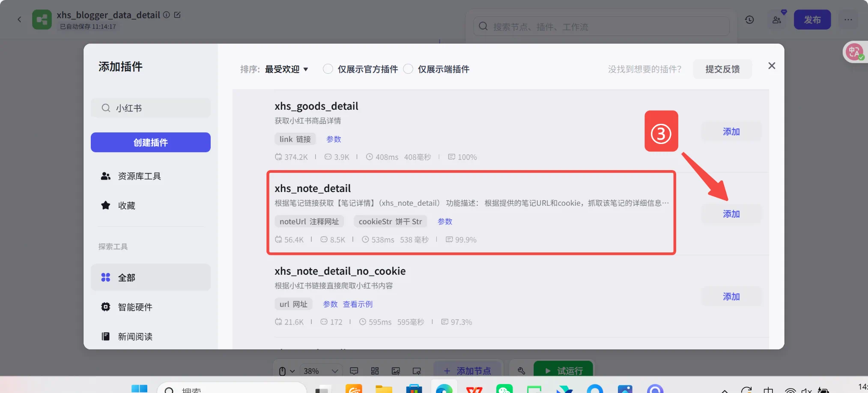The height and width of the screenshot is (393, 868).
Task: Add the xhs_note_detail_no_cookie plugin
Action: click(731, 297)
